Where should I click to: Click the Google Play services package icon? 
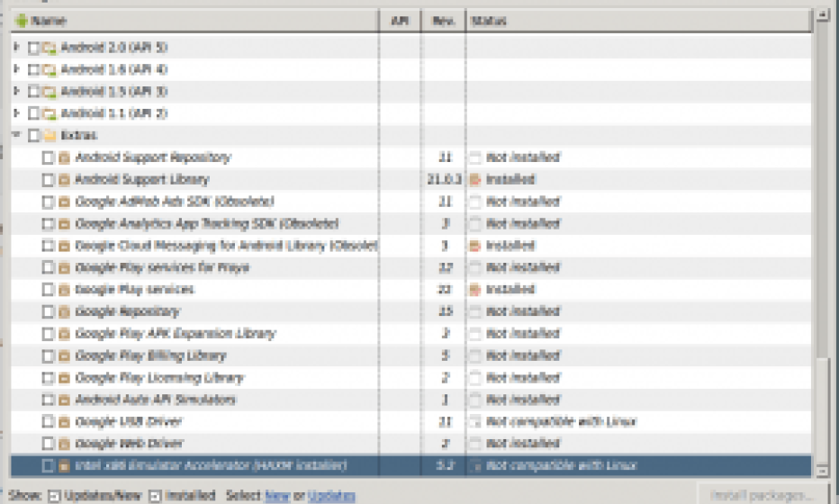[x=64, y=290]
